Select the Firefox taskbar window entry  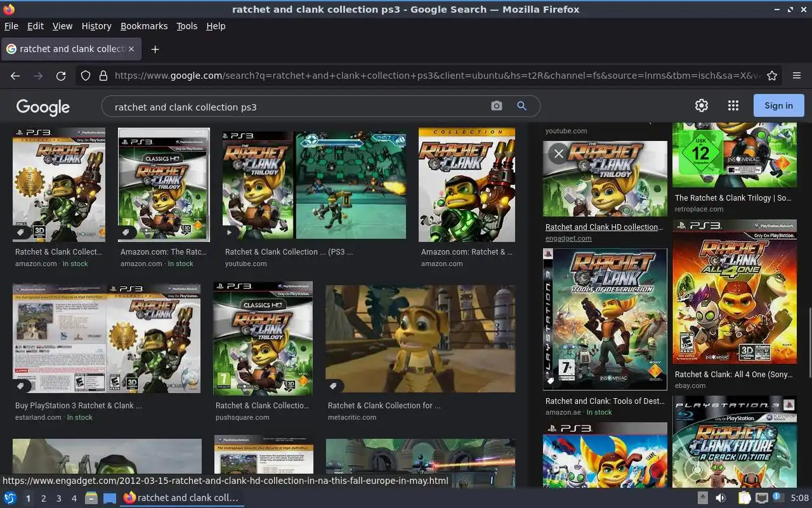click(181, 498)
